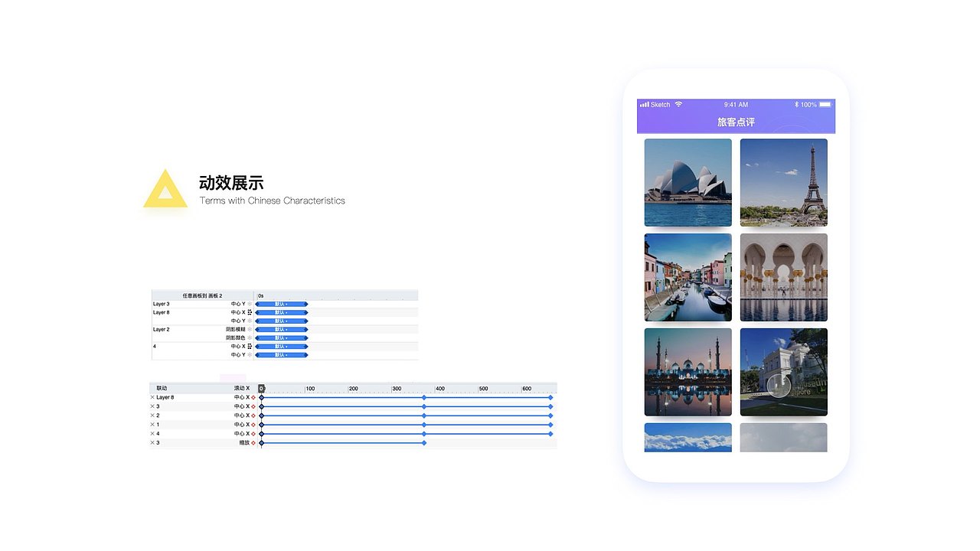The height and width of the screenshot is (551, 980).
Task: Select the middle keyframe in the Layer 8 track
Action: click(x=424, y=397)
